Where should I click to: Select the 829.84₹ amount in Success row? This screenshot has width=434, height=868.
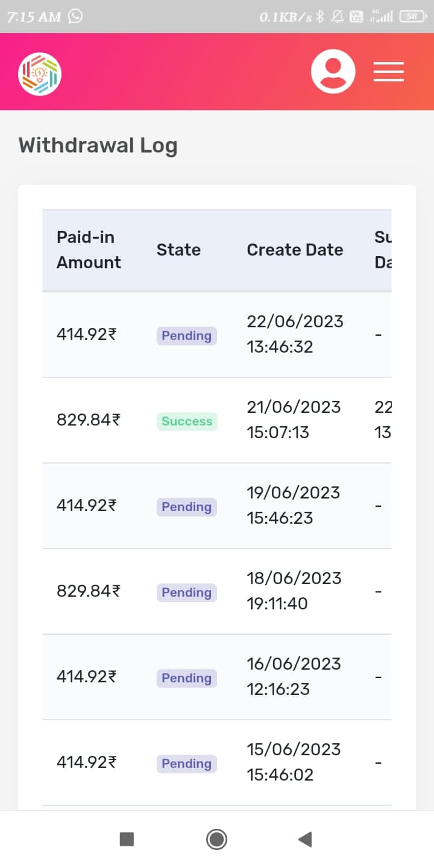coord(88,420)
